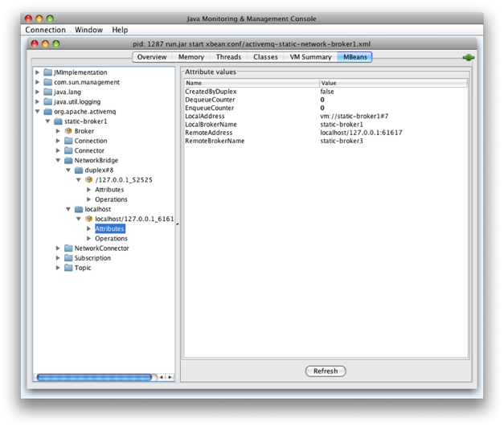
Task: Click the Subscription folder icon
Action: click(68, 258)
